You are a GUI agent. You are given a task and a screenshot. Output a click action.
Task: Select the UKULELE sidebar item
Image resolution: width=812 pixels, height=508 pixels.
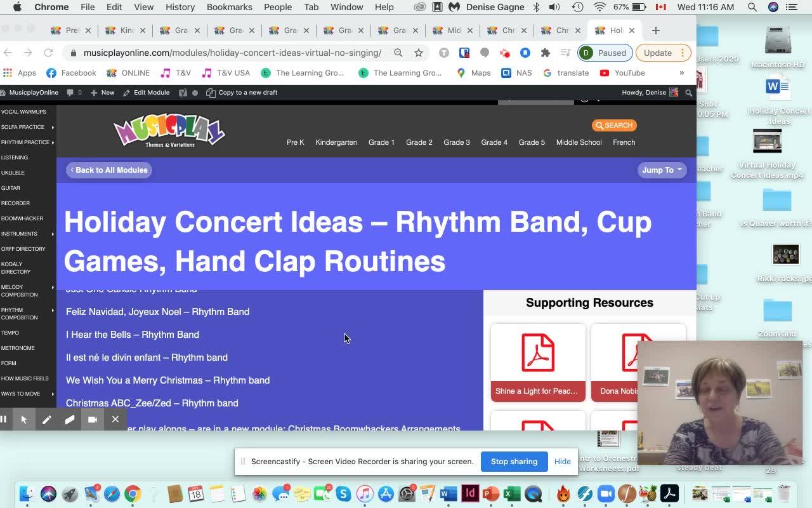(x=13, y=173)
